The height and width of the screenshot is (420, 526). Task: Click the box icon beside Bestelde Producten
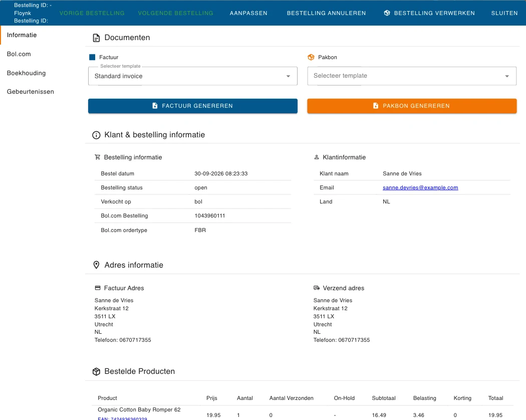(x=96, y=371)
